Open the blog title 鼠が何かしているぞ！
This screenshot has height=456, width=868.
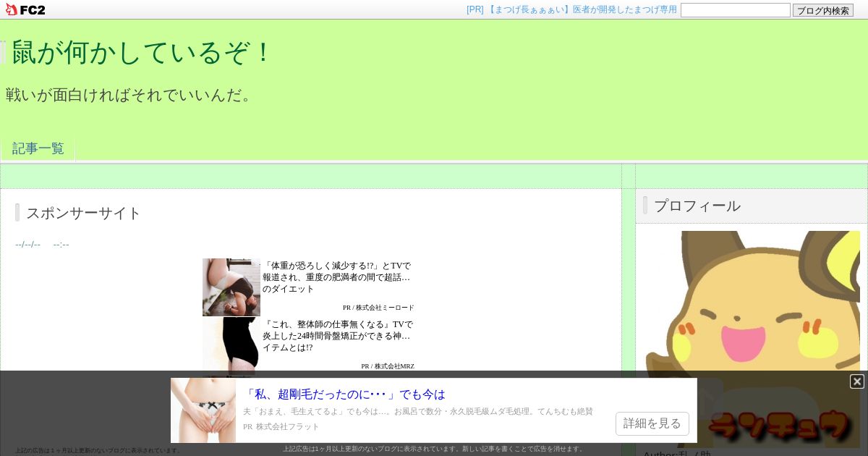142,52
